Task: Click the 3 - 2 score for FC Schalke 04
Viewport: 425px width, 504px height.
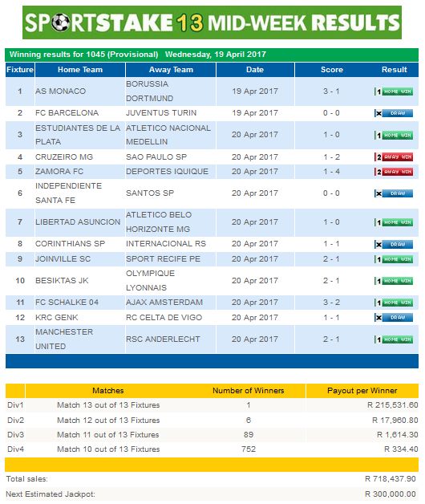Action: coord(331,303)
